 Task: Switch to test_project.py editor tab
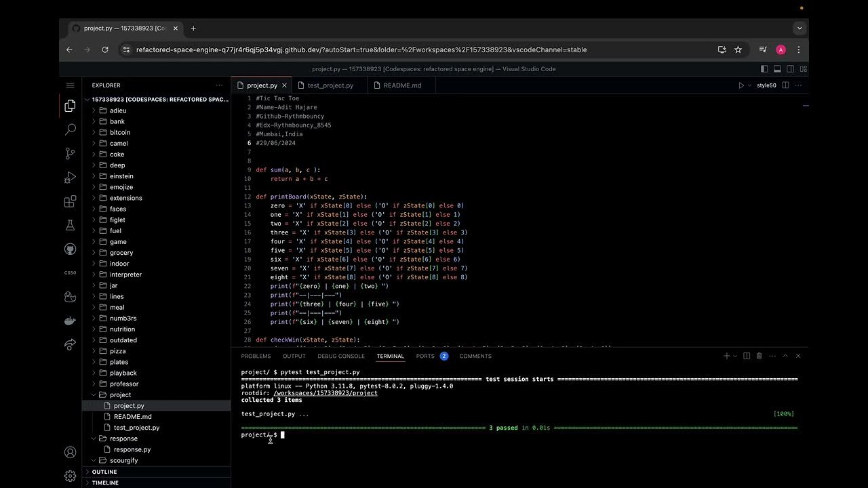(x=330, y=85)
